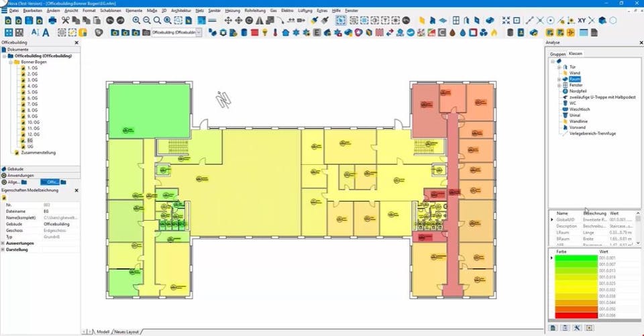Click the red square fill icon
Screen dimensions: 644x336
tap(255, 32)
